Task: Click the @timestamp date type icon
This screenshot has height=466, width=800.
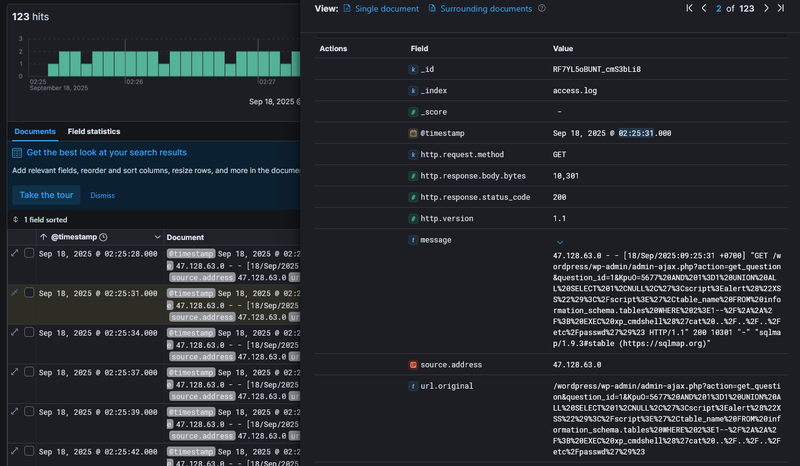Action: pyautogui.click(x=413, y=133)
